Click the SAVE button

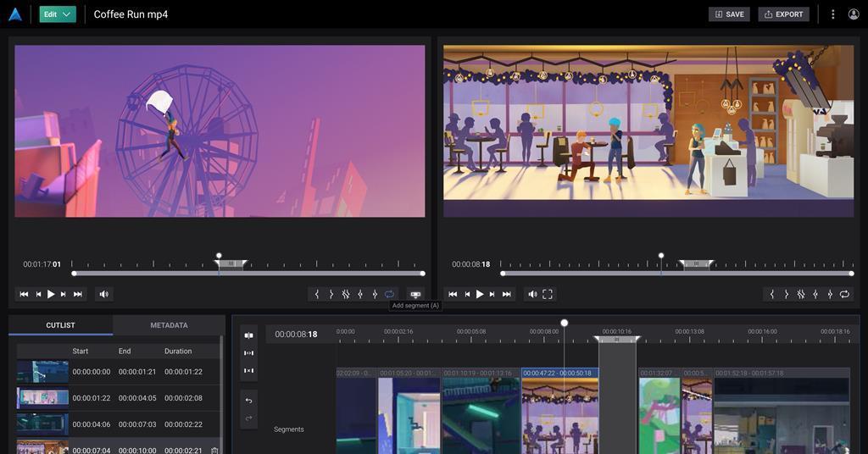click(x=729, y=14)
